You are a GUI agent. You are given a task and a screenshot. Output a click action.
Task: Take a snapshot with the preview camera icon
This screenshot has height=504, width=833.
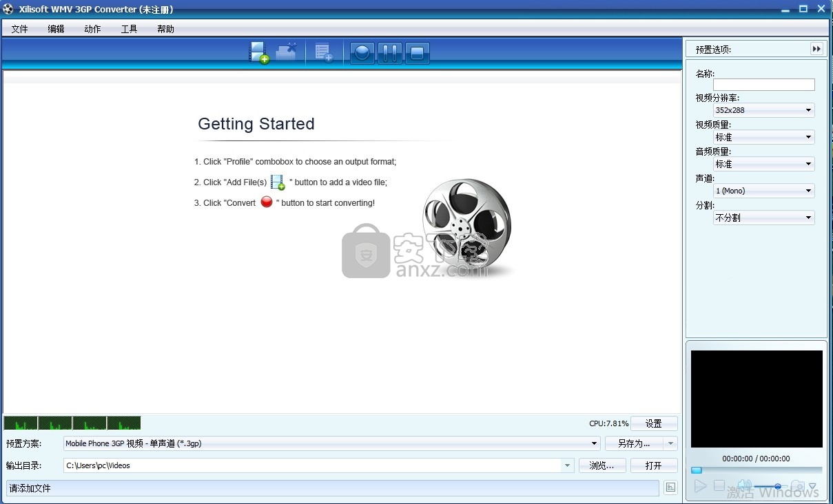[x=797, y=486]
